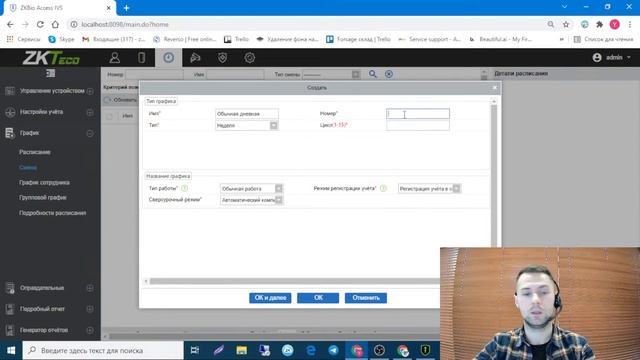This screenshot has height=360, width=640.
Task: Open File Explorer from the taskbar
Action: coord(242,350)
